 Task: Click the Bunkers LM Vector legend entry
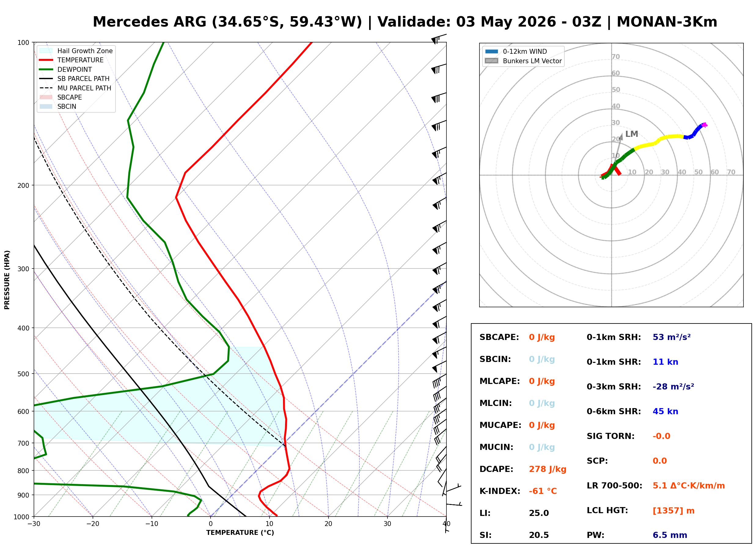523,61
